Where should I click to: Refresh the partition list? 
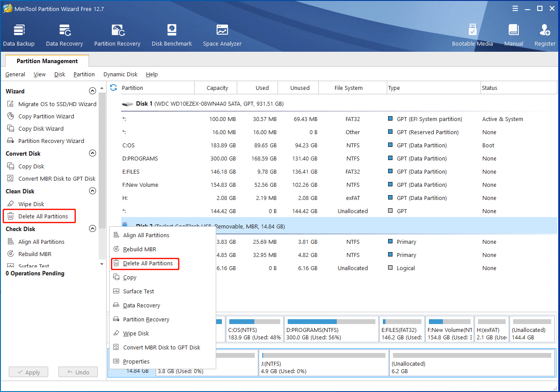(114, 87)
